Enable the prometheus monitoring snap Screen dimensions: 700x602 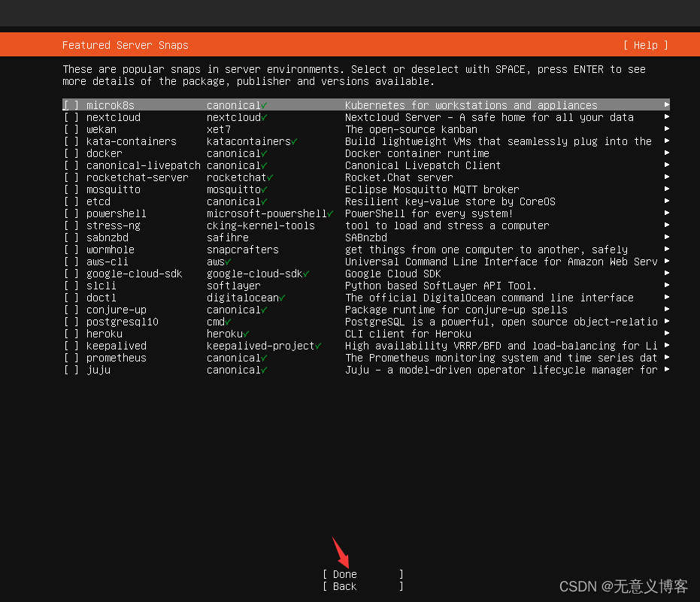[69, 358]
